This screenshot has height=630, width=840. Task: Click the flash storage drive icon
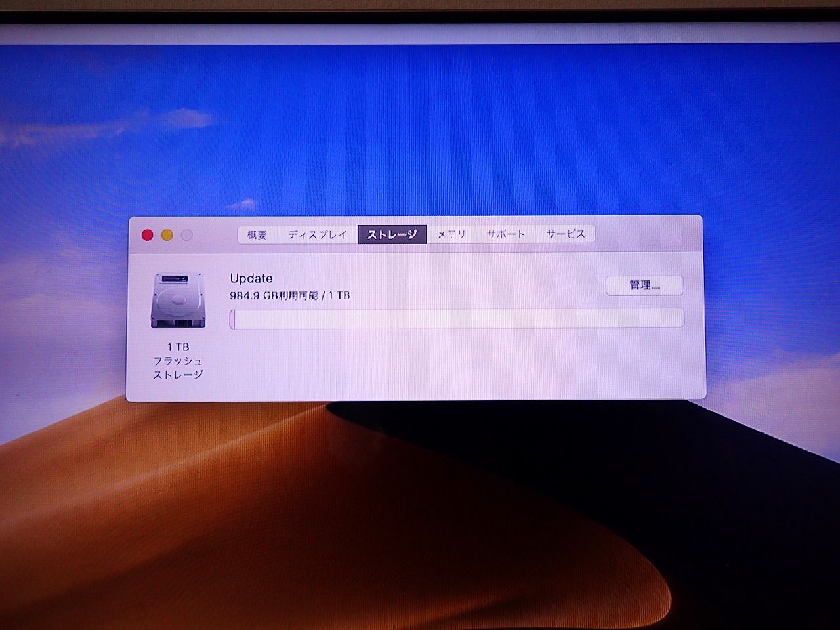click(x=178, y=301)
